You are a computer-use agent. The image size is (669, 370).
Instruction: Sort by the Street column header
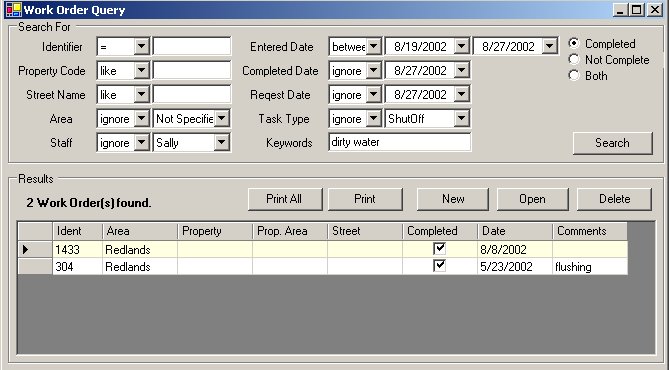point(365,231)
